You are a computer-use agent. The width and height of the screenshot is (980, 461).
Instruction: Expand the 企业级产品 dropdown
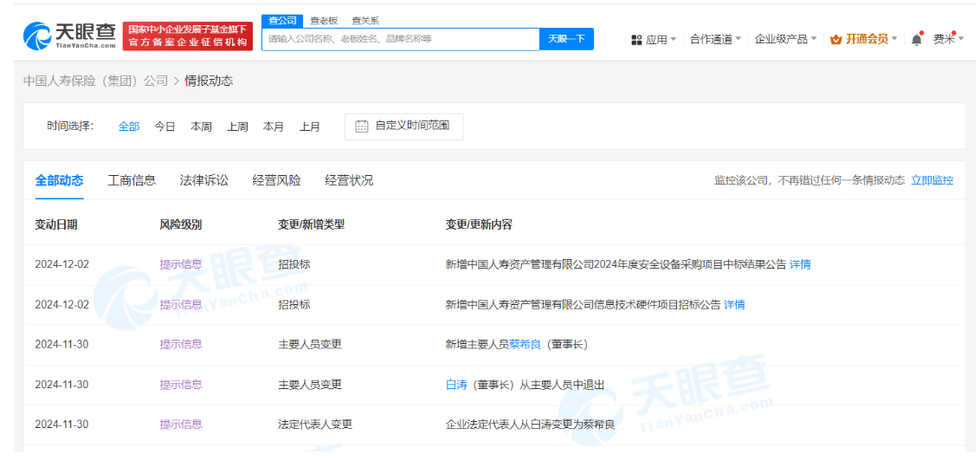785,39
